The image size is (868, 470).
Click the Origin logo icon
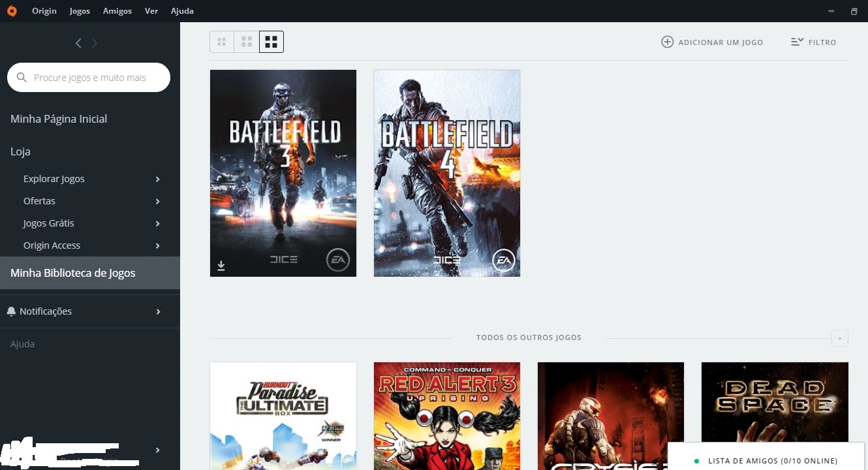(x=12, y=11)
